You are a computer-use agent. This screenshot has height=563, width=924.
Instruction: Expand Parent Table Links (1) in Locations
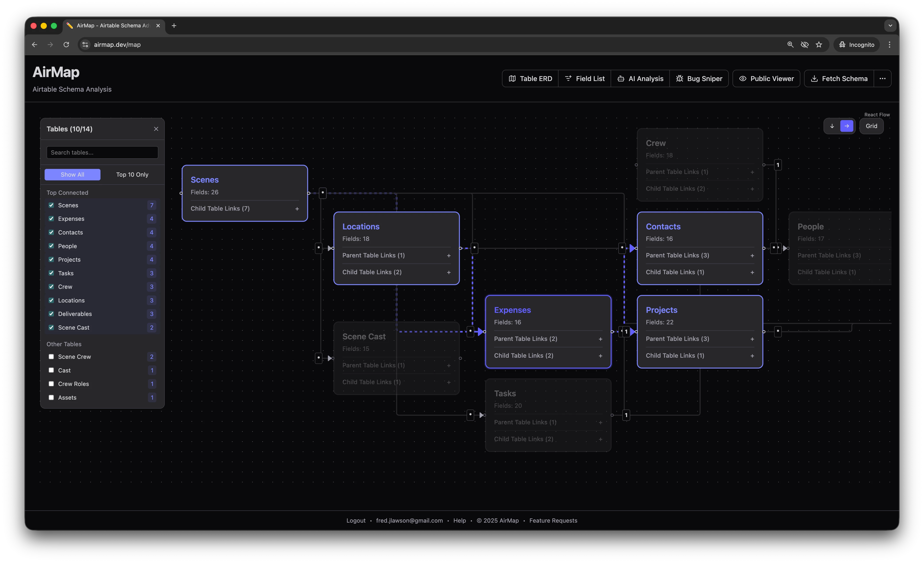[x=449, y=256]
